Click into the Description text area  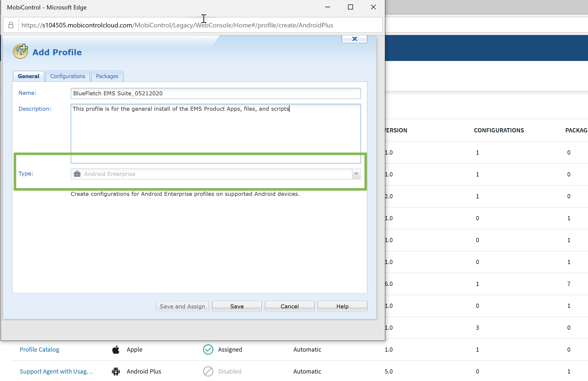coord(216,134)
